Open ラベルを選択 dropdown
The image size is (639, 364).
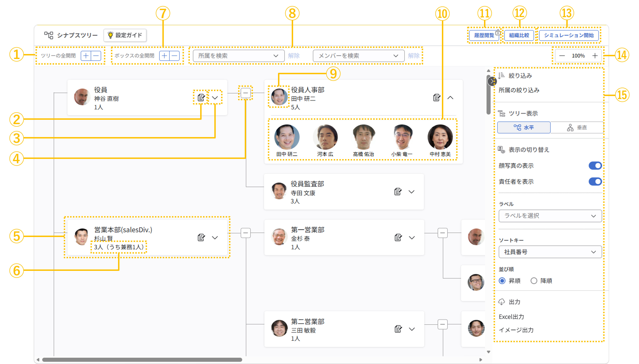click(550, 216)
